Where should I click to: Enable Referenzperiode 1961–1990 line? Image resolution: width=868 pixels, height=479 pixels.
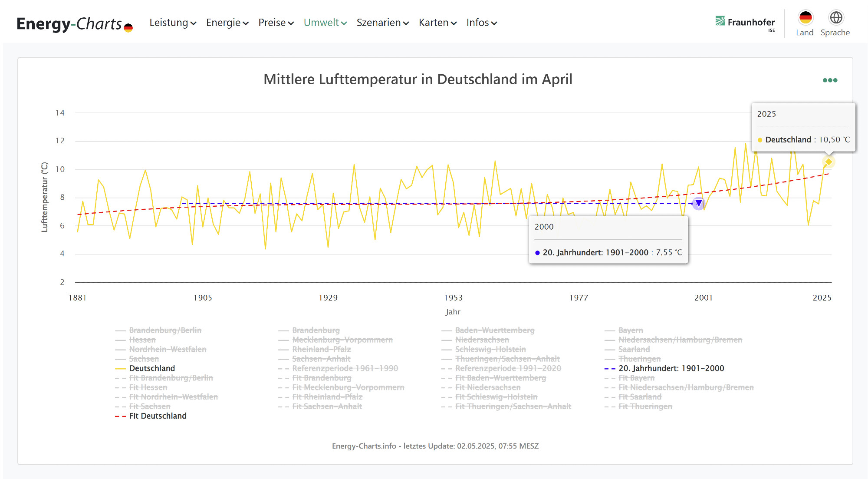click(338, 368)
